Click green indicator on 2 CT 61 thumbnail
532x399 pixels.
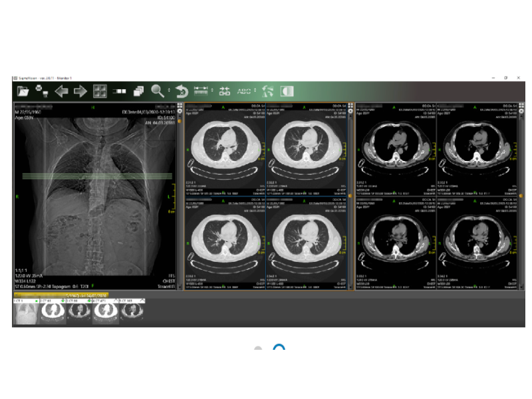coord(63,301)
